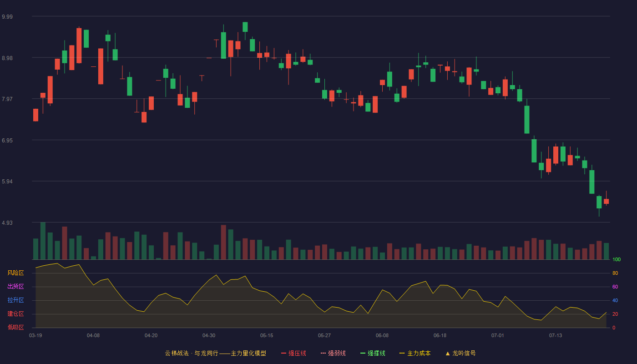Select the 建仓区 zone label
Viewport: 637px width, 364px height.
(x=15, y=314)
